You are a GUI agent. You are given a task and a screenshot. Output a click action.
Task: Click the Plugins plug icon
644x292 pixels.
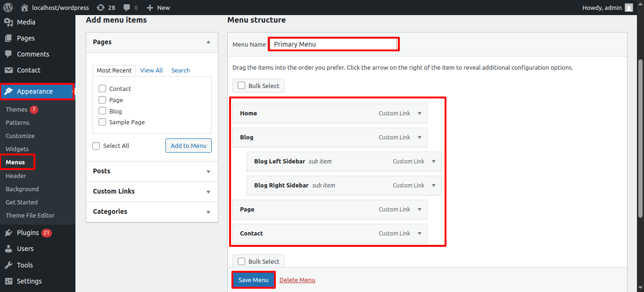pos(8,233)
